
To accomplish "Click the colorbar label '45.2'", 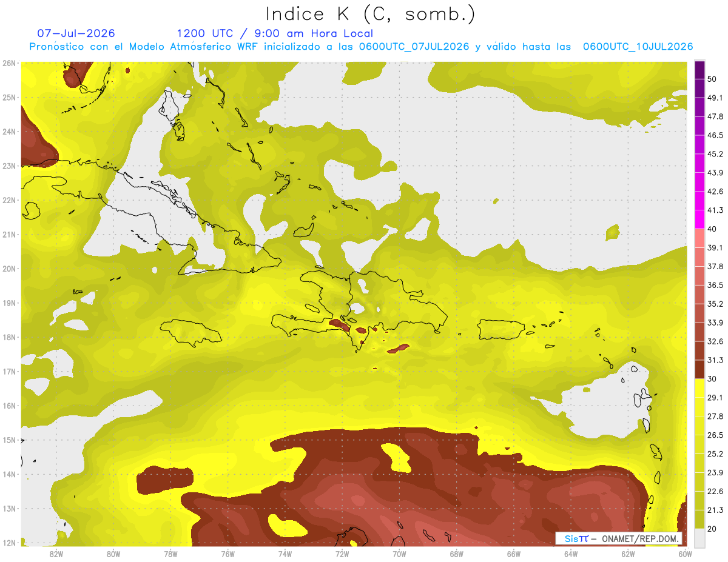I will pyautogui.click(x=715, y=154).
